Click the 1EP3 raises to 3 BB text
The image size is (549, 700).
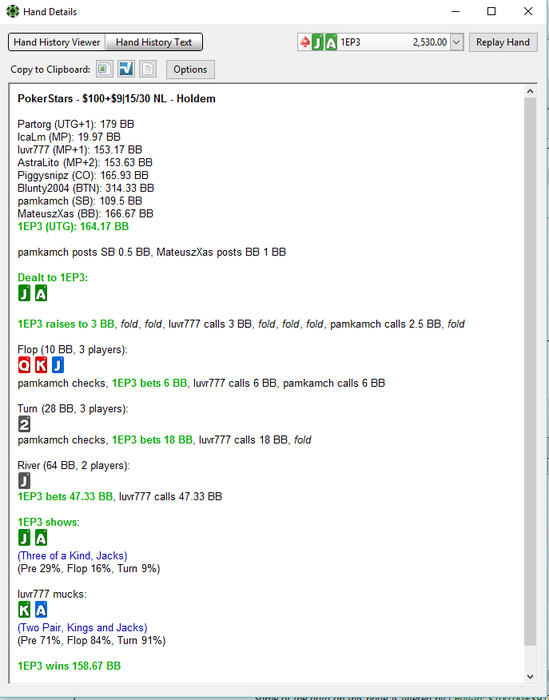click(66, 324)
